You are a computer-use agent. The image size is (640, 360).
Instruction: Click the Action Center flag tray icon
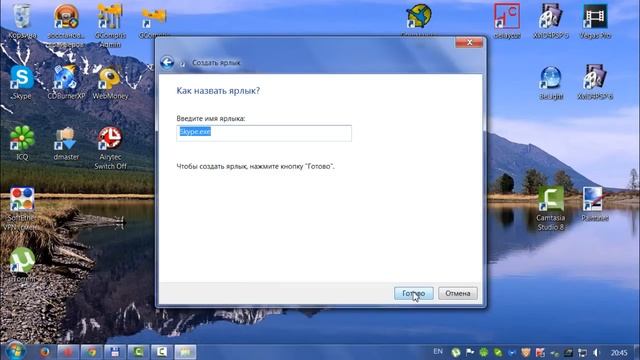470,352
